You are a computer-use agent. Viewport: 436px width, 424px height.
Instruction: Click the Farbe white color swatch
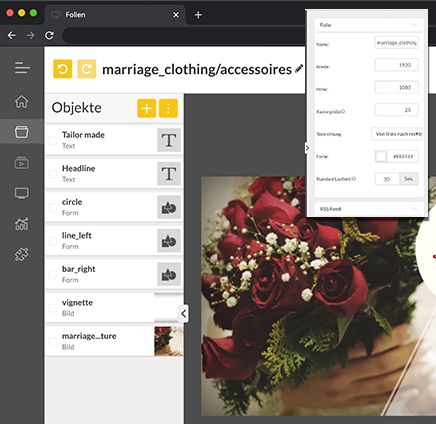point(381,156)
